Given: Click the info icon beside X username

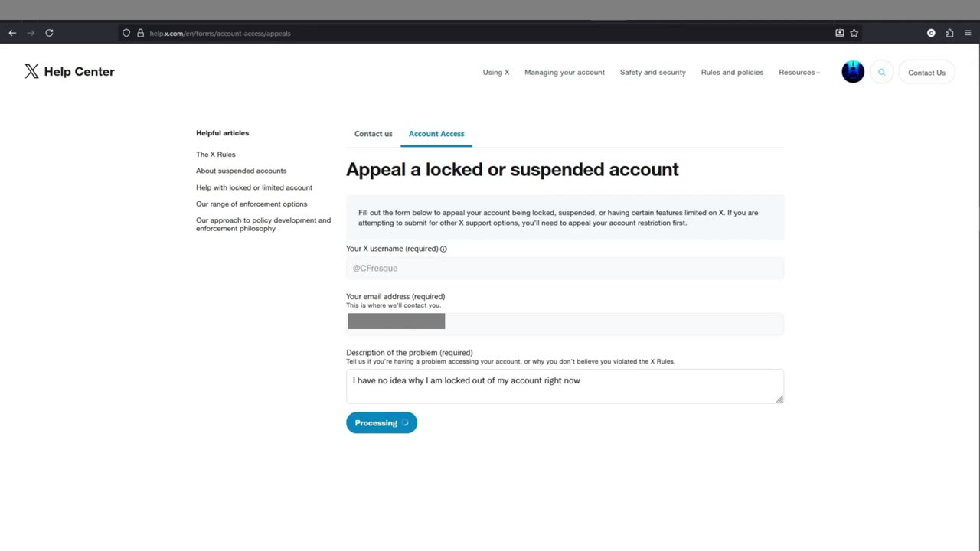Looking at the screenshot, I should click(443, 249).
